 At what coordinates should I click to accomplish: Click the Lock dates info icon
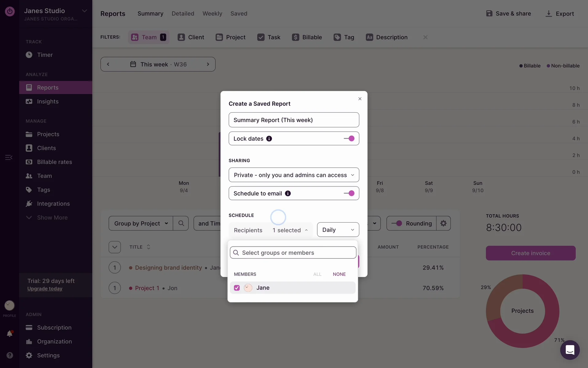point(269,139)
